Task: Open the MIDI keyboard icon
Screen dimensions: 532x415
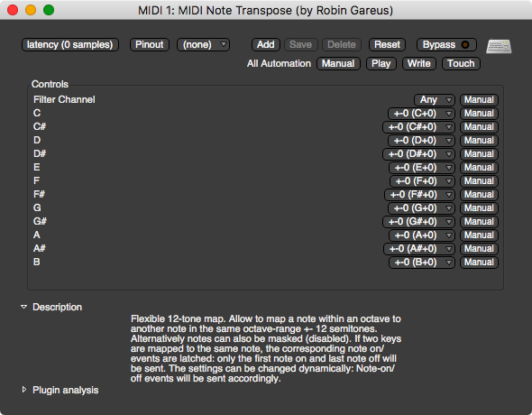Action: (499, 46)
